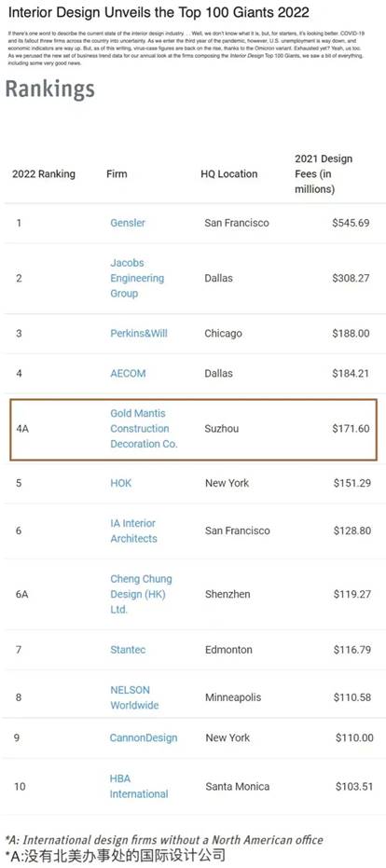Viewport: 386px width, 868px height.
Task: Click the Suzhou location cell
Action: click(x=222, y=429)
